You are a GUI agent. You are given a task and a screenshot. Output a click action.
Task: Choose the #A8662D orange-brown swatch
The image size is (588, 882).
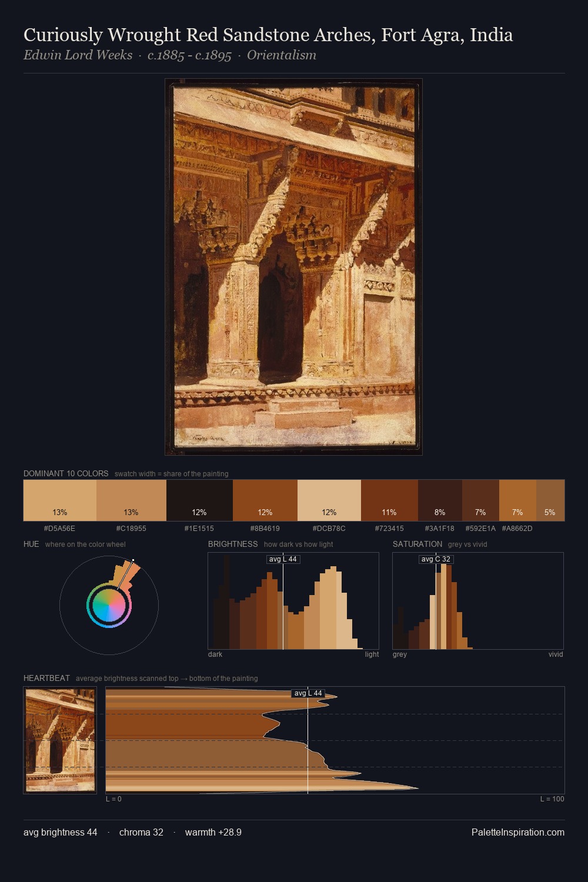tap(517, 500)
